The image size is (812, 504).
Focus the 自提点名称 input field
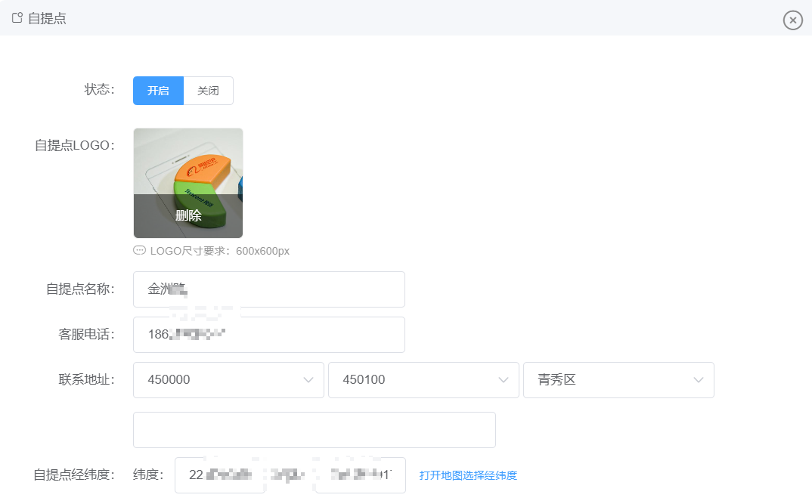point(268,289)
